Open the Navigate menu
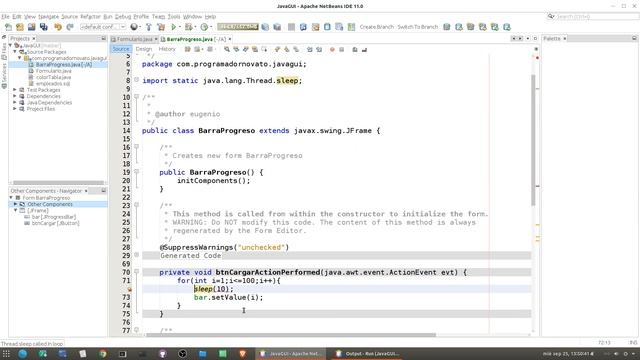The width and height of the screenshot is (640, 360). (49, 17)
